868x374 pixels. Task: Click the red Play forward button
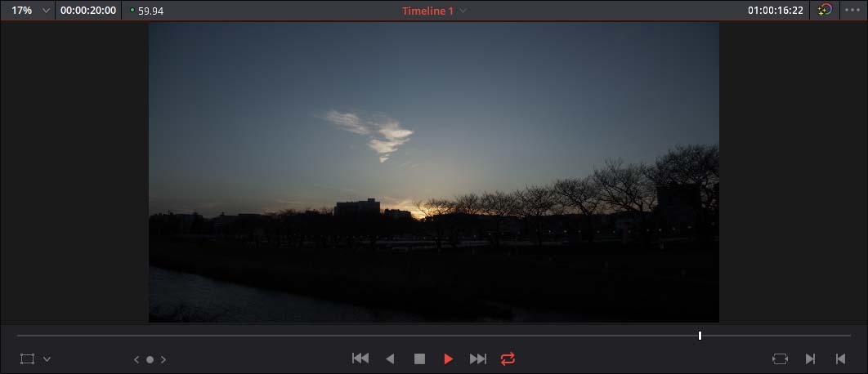449,359
